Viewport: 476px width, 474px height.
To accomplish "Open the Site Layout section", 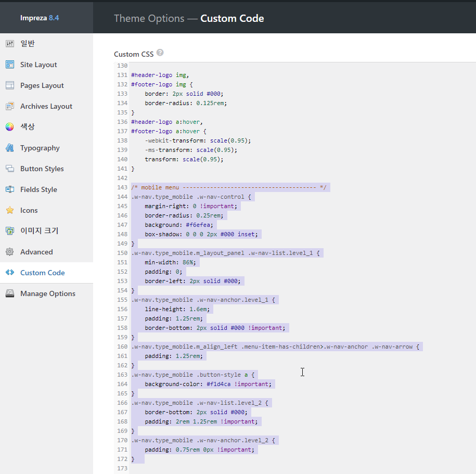I will click(46, 65).
